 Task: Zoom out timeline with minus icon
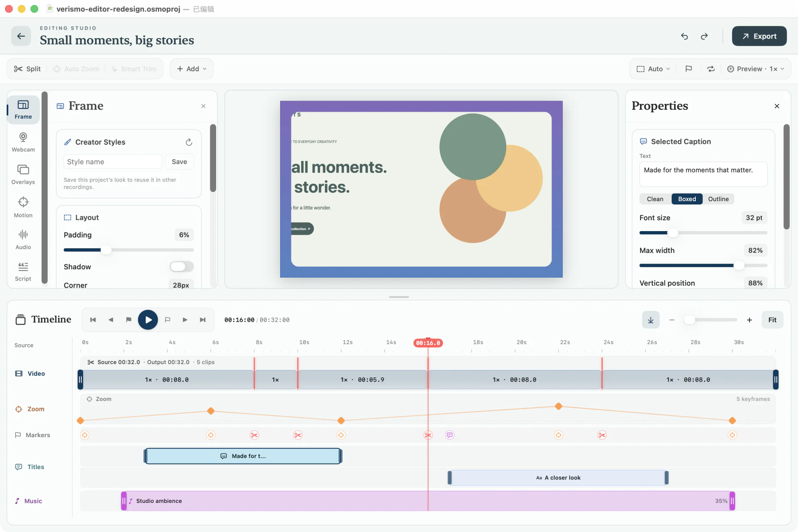tap(672, 320)
